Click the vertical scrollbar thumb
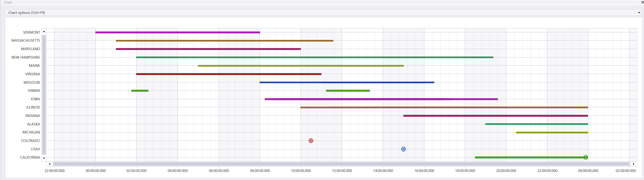This screenshot has width=644, height=180. 44,95
